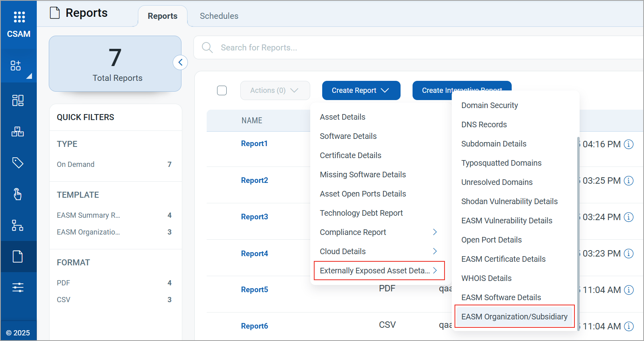Select the Reports document icon in sidebar

18,257
